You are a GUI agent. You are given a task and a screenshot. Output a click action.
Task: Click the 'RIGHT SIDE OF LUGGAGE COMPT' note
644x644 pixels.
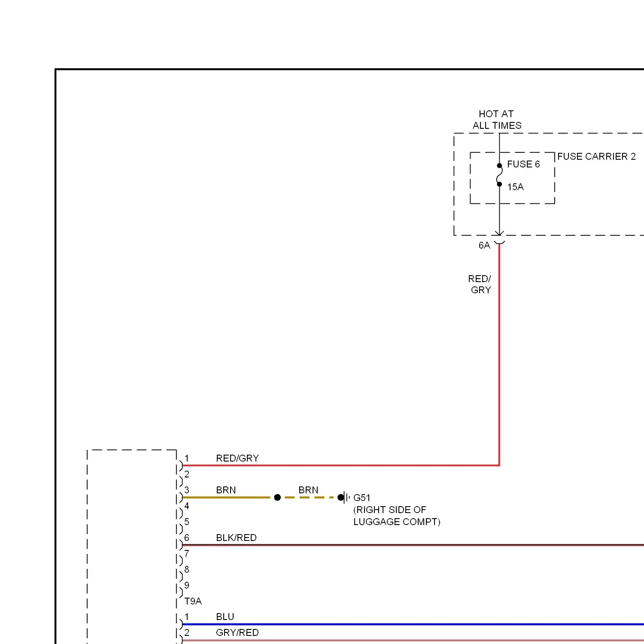pyautogui.click(x=397, y=516)
